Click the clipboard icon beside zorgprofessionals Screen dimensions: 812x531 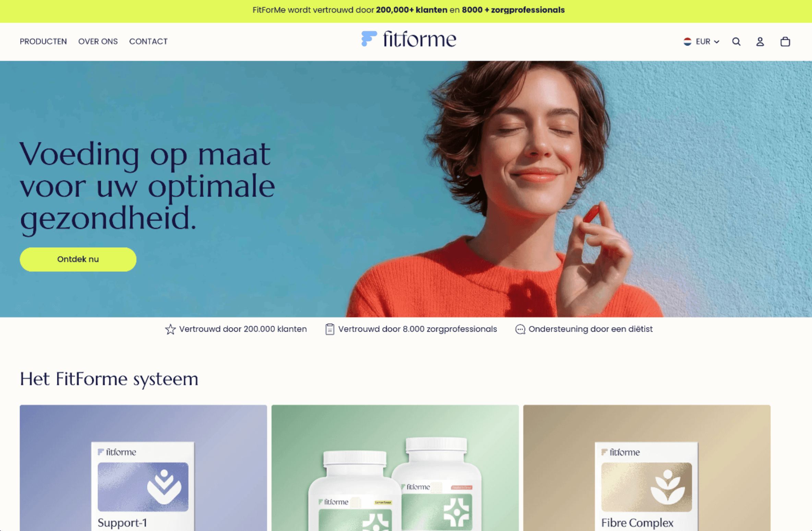pos(330,329)
